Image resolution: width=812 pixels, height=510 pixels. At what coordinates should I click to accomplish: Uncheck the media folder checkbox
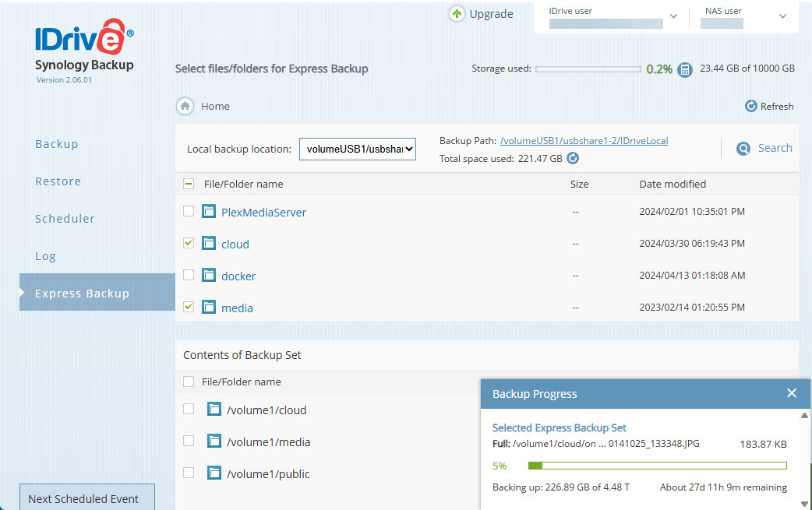click(189, 307)
